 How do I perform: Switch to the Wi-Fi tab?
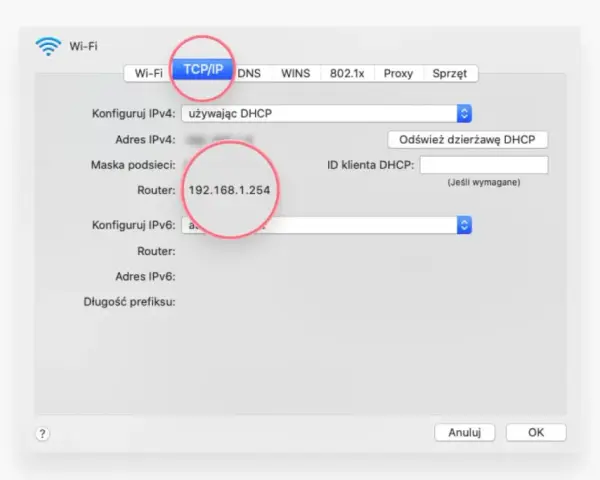pos(148,73)
